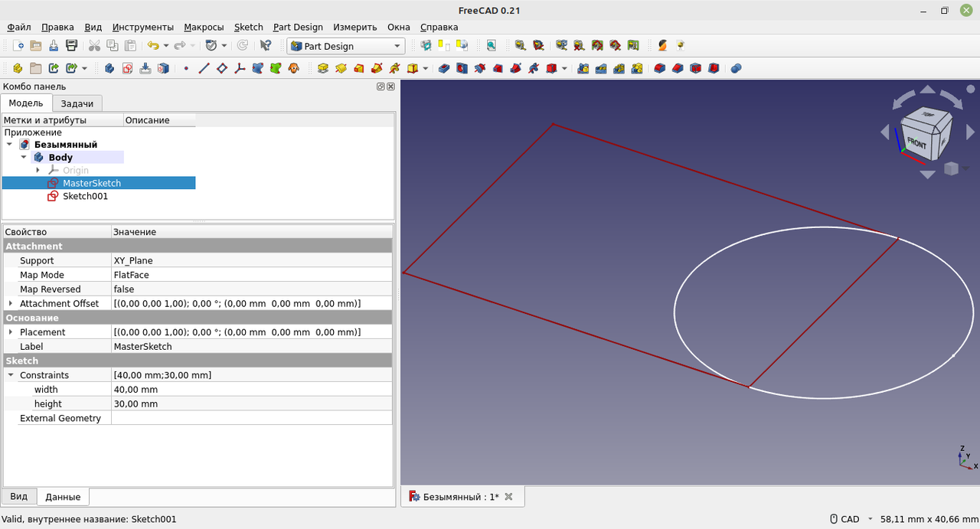Create a new Part container
This screenshot has height=529, width=980.
[x=18, y=68]
